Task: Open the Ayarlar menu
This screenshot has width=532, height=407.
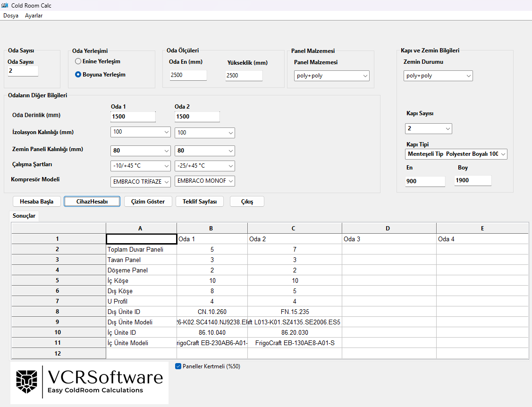Action: click(x=34, y=16)
